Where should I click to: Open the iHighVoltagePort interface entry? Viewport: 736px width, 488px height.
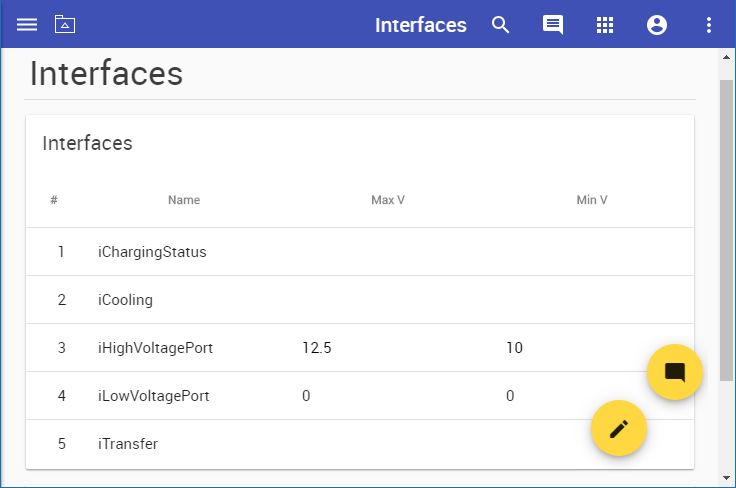[155, 348]
